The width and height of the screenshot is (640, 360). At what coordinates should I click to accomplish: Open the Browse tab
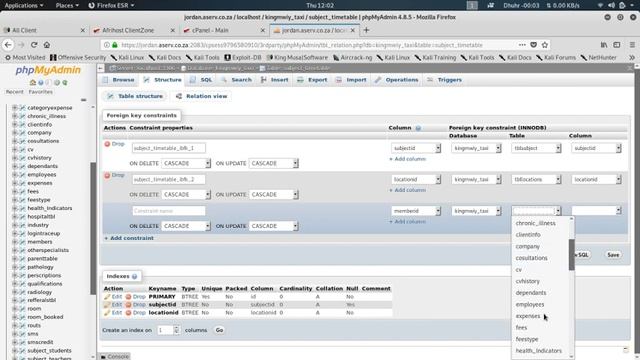(x=119, y=80)
